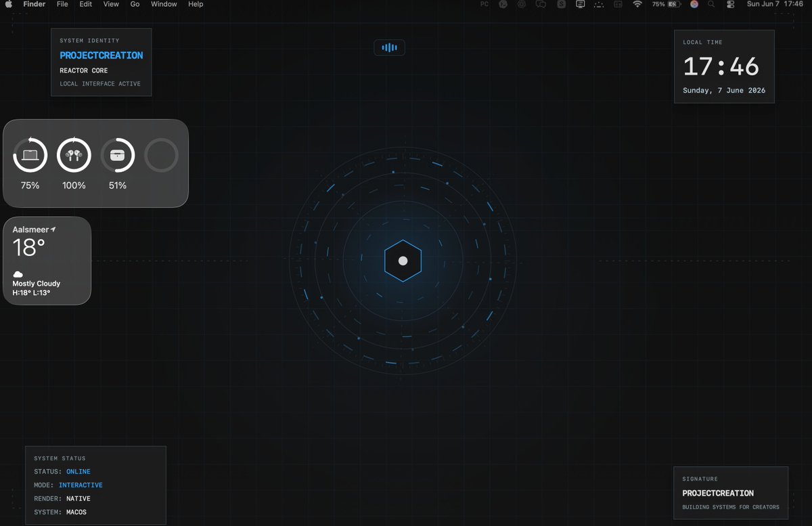Open the Window menu
Screen dimensions: 812x526
coord(164,4)
